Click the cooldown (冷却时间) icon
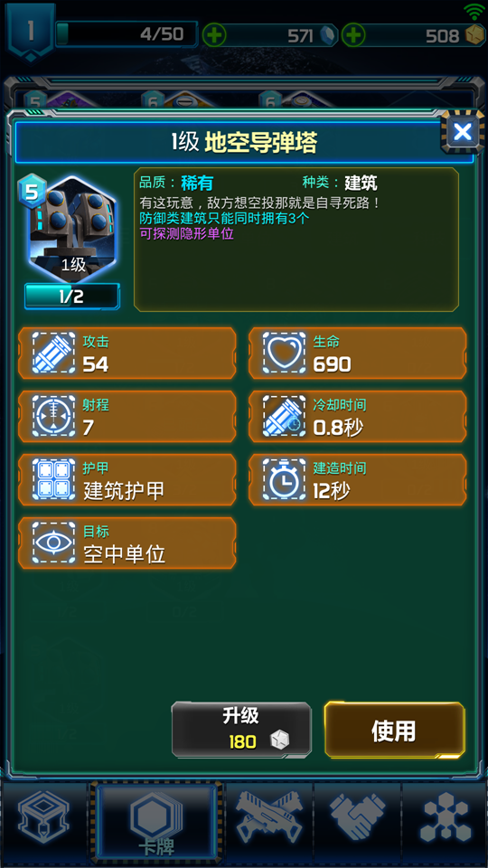The width and height of the screenshot is (488, 868). 284,416
